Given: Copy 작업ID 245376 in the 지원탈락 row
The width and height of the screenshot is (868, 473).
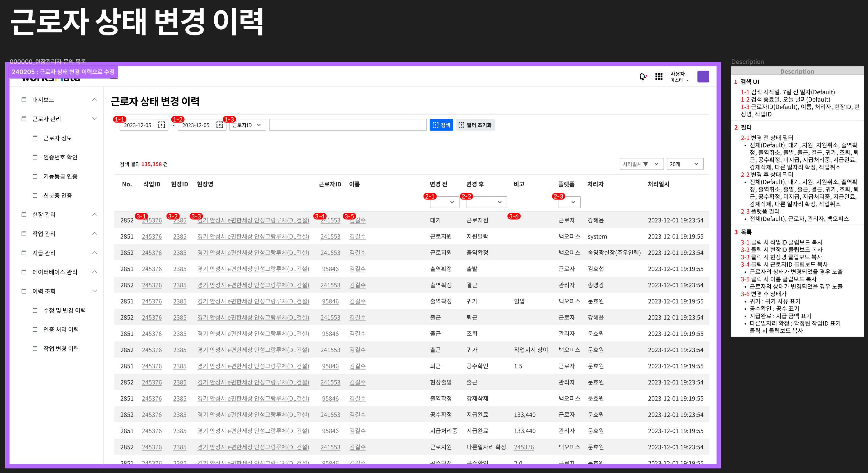Looking at the screenshot, I should pos(152,236).
